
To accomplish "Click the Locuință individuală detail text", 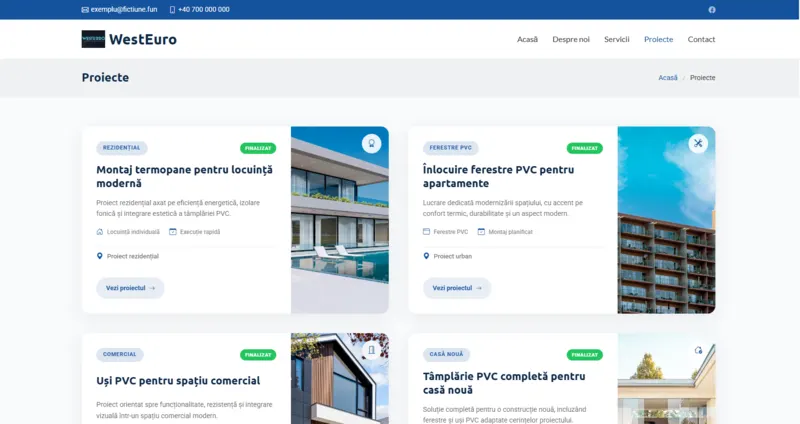I will tap(133, 232).
